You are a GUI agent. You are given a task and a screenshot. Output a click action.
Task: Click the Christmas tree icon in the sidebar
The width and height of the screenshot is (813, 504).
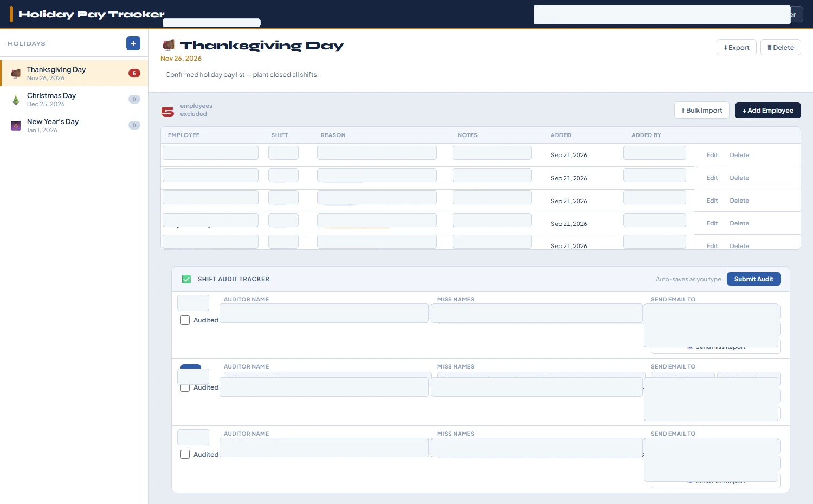coord(16,99)
